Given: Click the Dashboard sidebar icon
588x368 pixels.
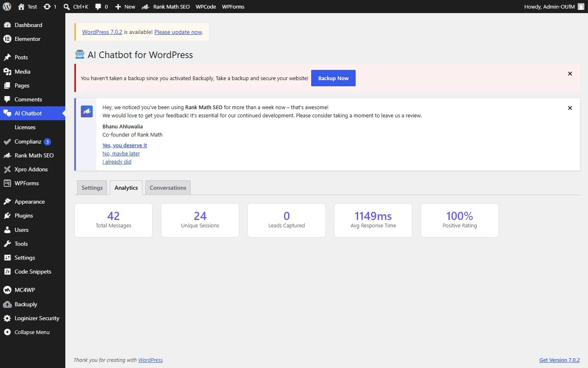Looking at the screenshot, I should pyautogui.click(x=7, y=25).
